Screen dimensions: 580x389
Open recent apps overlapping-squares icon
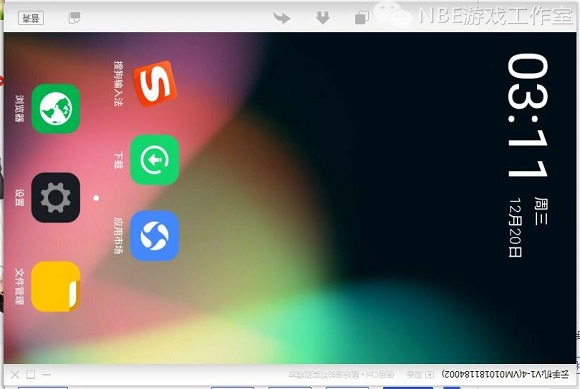click(x=362, y=17)
